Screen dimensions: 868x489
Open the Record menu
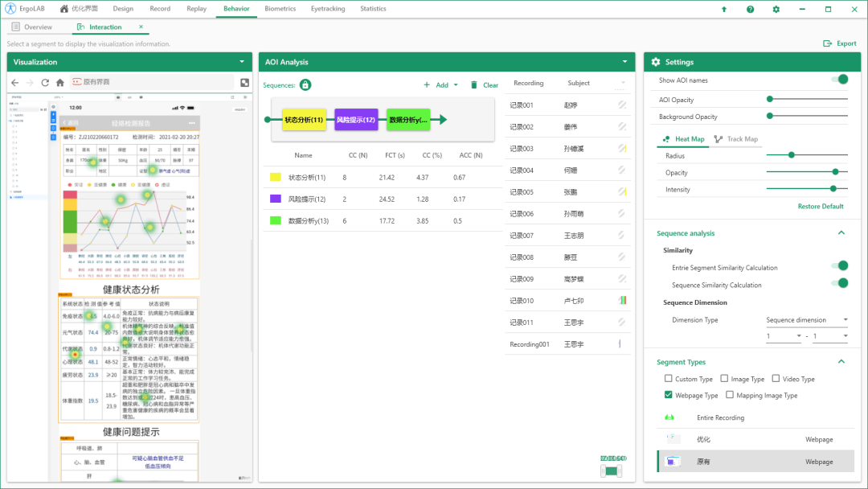click(x=160, y=9)
